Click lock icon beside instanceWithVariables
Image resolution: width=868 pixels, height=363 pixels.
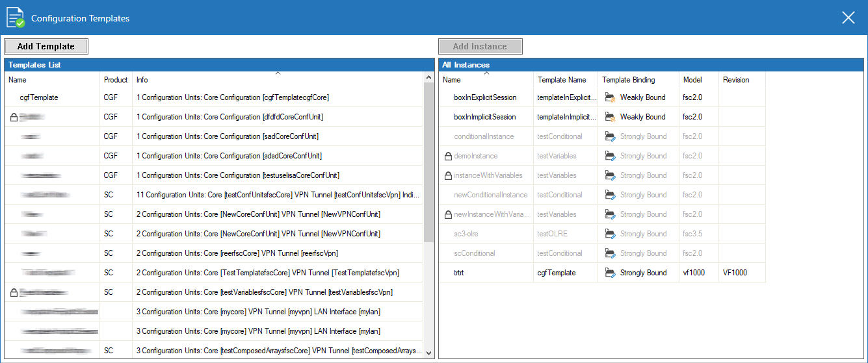click(447, 175)
